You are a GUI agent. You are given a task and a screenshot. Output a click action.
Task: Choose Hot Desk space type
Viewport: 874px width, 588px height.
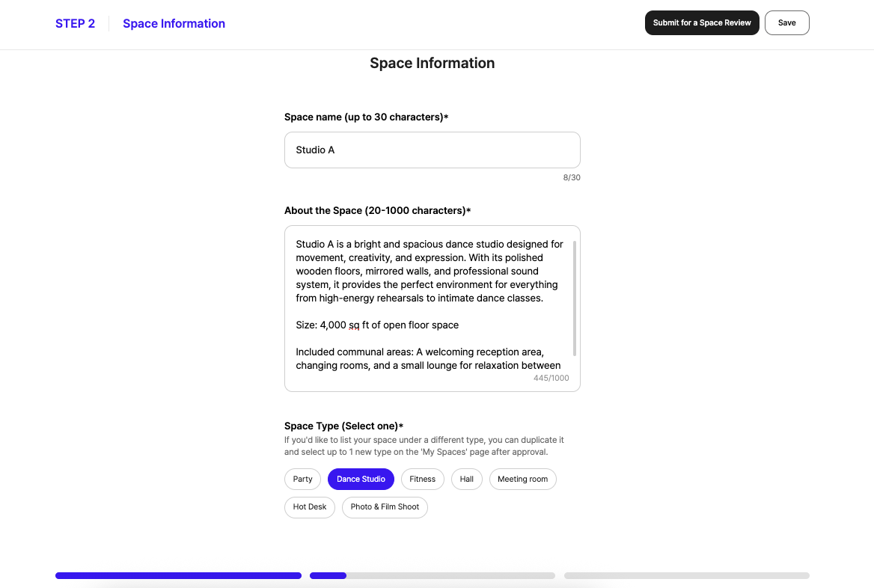coord(309,506)
